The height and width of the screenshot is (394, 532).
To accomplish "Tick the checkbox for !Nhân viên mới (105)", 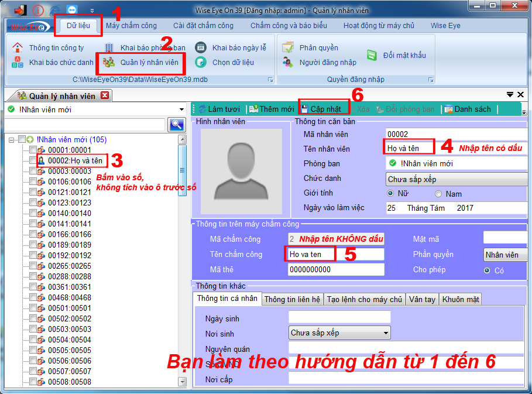I will (x=22, y=139).
